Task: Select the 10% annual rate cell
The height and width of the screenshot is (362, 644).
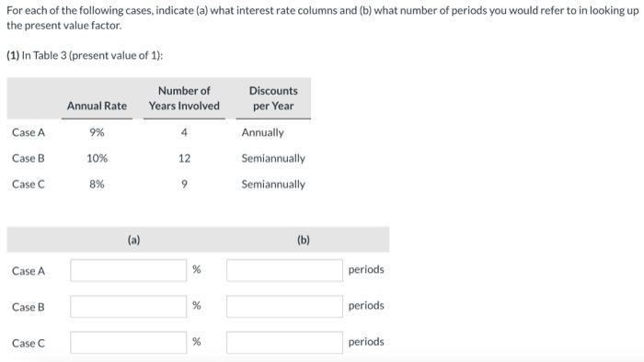Action: coord(97,158)
